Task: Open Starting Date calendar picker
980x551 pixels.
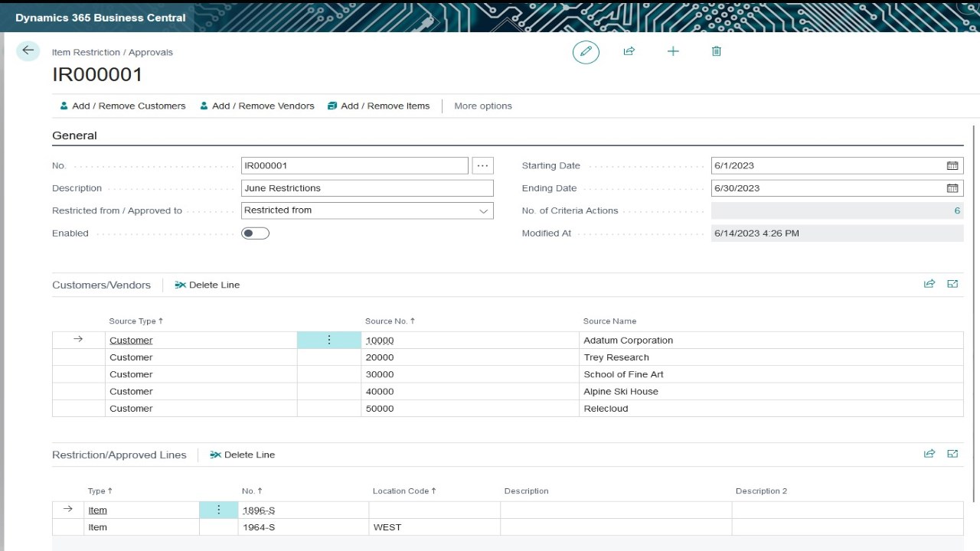Action: 952,165
